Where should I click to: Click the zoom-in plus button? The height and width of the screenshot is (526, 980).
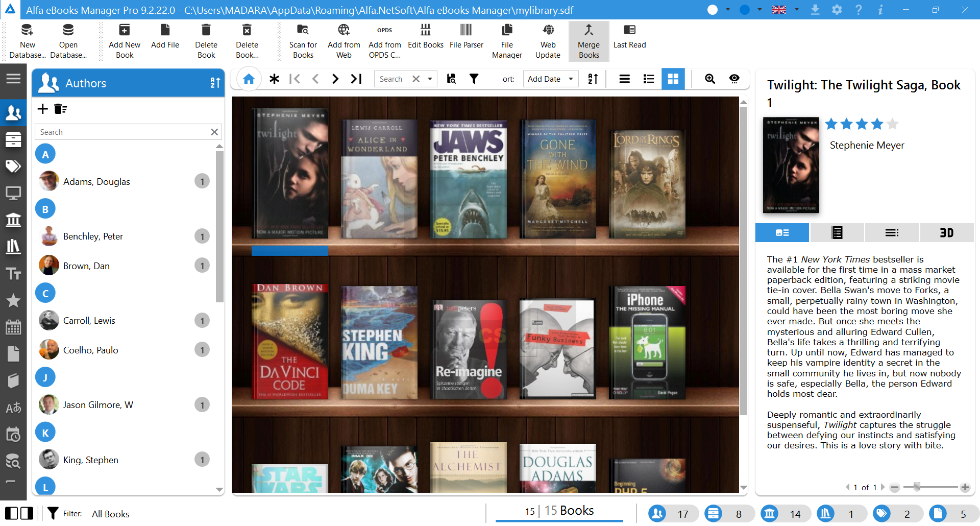tap(965, 487)
